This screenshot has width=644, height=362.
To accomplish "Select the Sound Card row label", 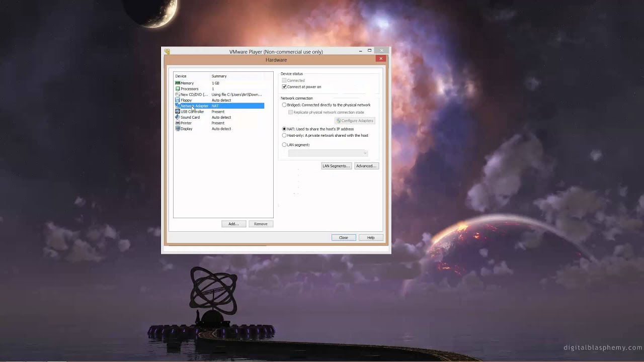I will [190, 117].
